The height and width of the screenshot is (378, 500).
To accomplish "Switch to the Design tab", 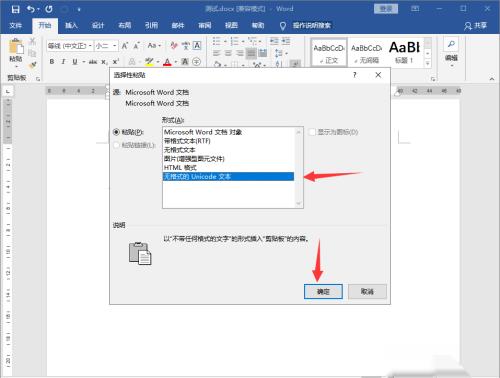I will click(98, 25).
